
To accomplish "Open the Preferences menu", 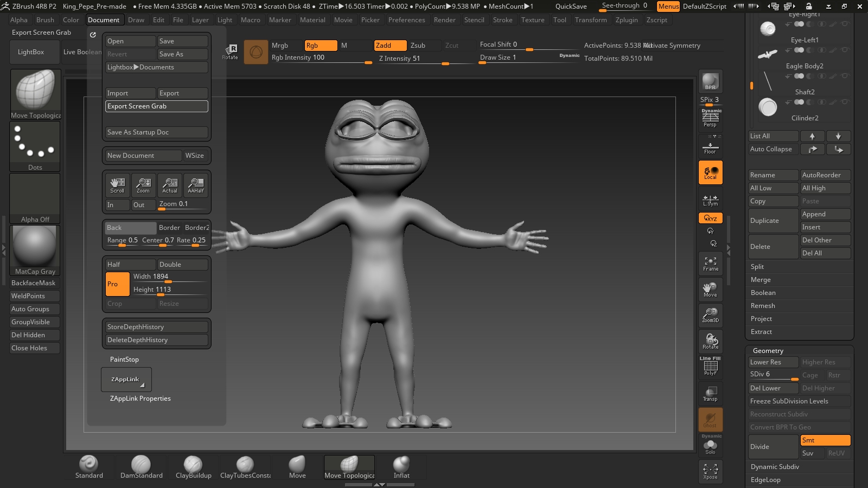I will [406, 20].
